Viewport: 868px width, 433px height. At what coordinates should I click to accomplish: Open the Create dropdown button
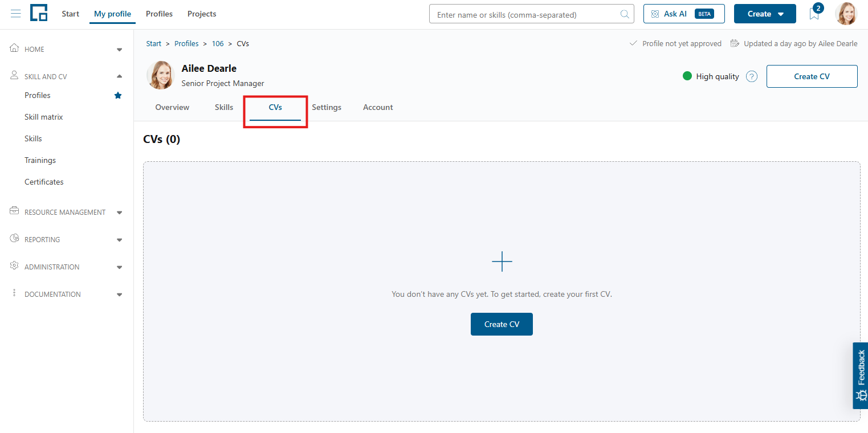click(x=765, y=14)
